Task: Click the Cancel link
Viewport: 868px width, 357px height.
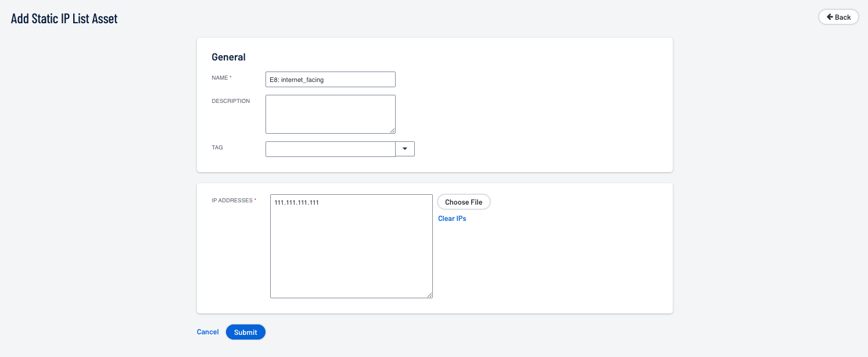Action: coord(207,332)
